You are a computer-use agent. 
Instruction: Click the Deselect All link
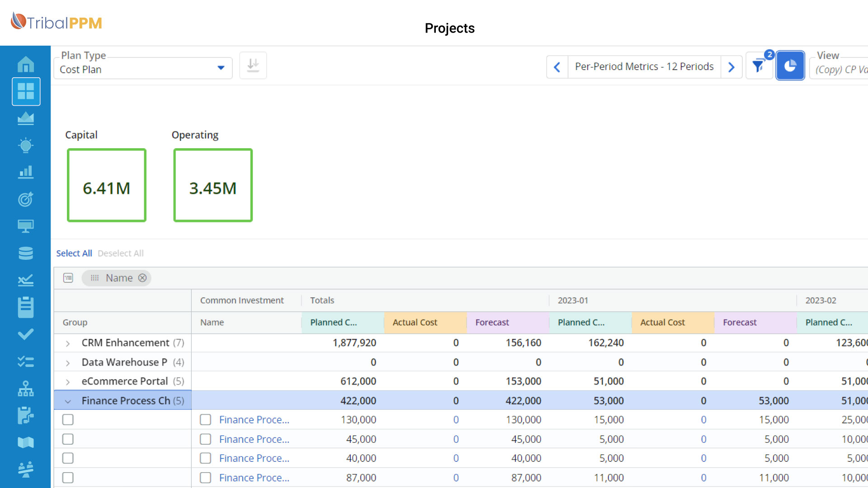coord(121,253)
